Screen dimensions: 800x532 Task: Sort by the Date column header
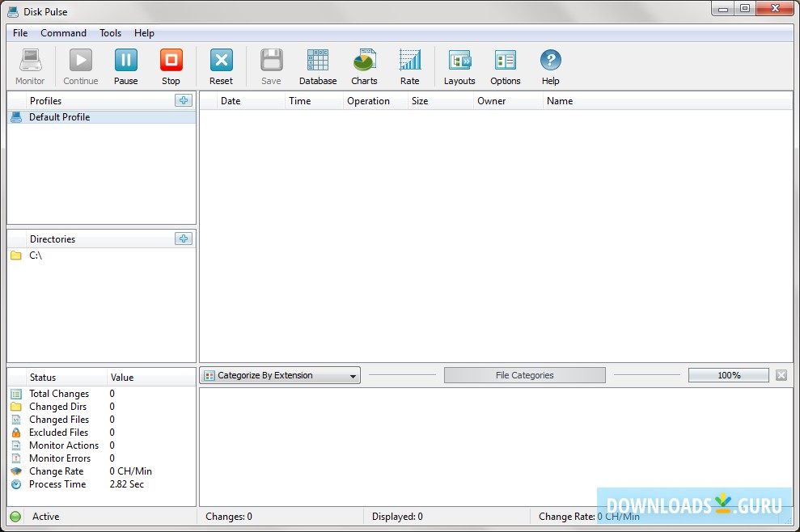point(251,101)
